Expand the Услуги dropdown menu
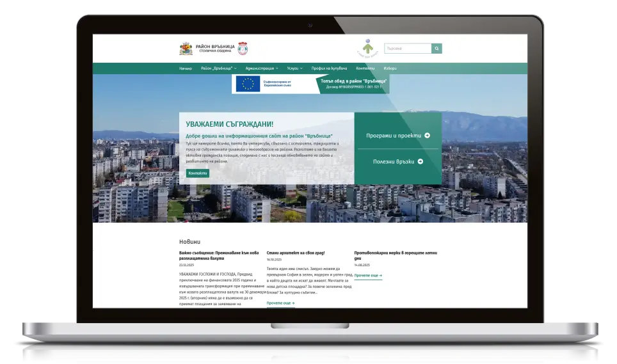 (x=295, y=68)
